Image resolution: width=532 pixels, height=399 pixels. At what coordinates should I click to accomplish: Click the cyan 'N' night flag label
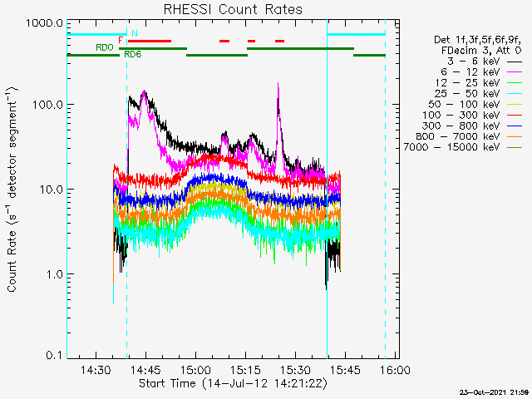(135, 33)
